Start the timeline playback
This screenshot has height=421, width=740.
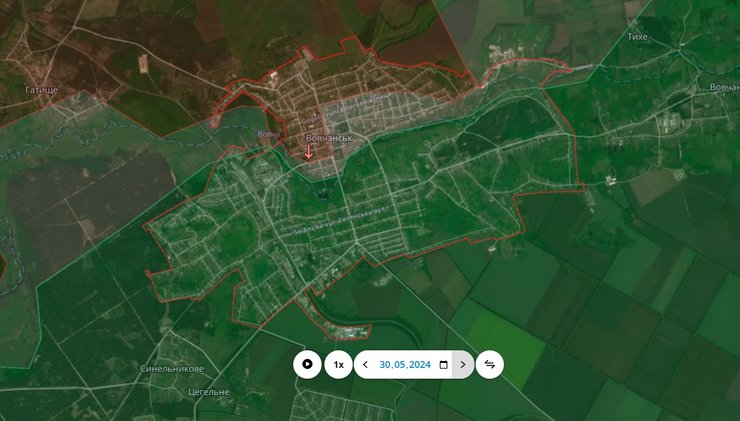click(307, 365)
